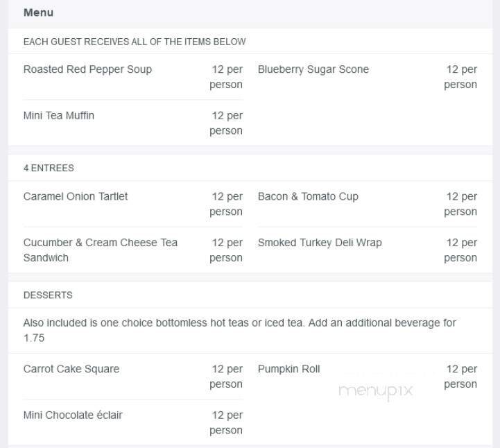Choose Caramel Onion Tartlet
Viewport: 500px width, 448px height.
pos(76,196)
